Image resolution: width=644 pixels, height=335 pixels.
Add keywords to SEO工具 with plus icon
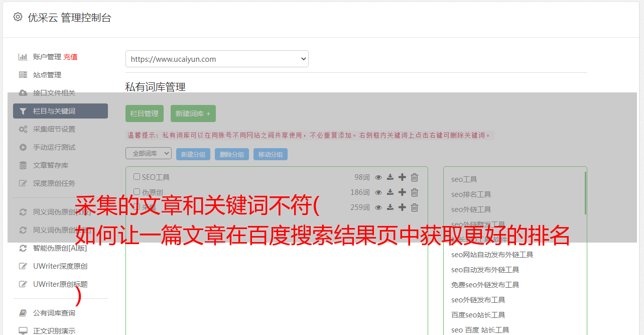click(402, 177)
